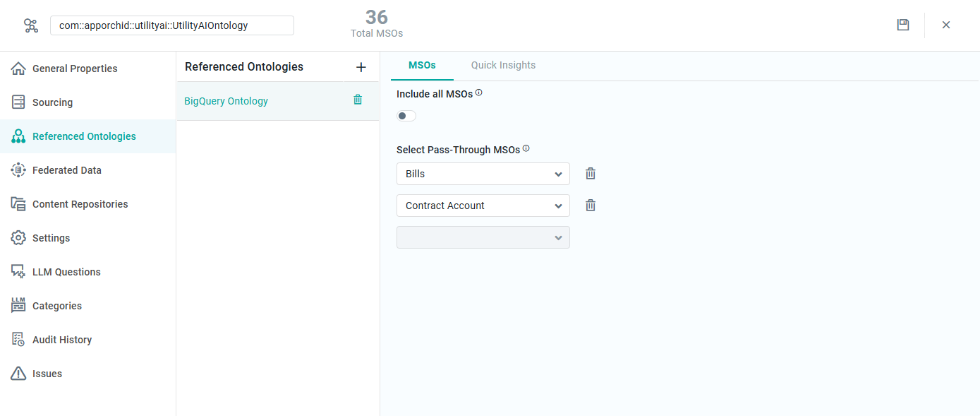
Task: Close the ontology editor with X
Action: coord(946,25)
